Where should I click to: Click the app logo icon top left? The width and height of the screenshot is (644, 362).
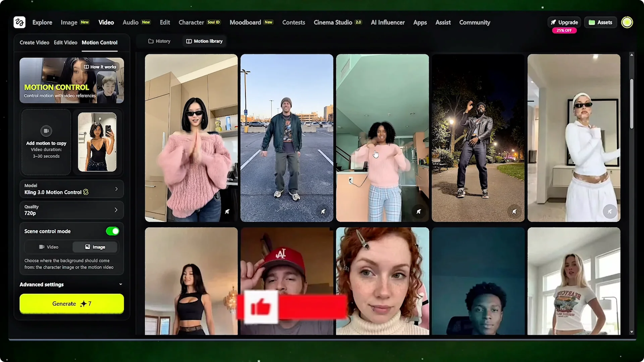[x=19, y=22]
